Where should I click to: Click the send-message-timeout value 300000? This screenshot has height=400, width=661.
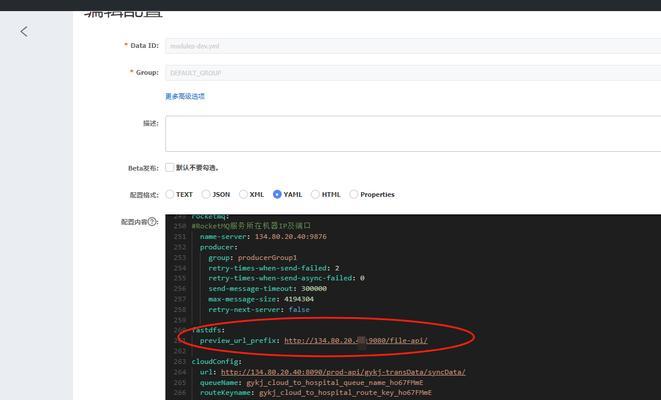pos(314,288)
